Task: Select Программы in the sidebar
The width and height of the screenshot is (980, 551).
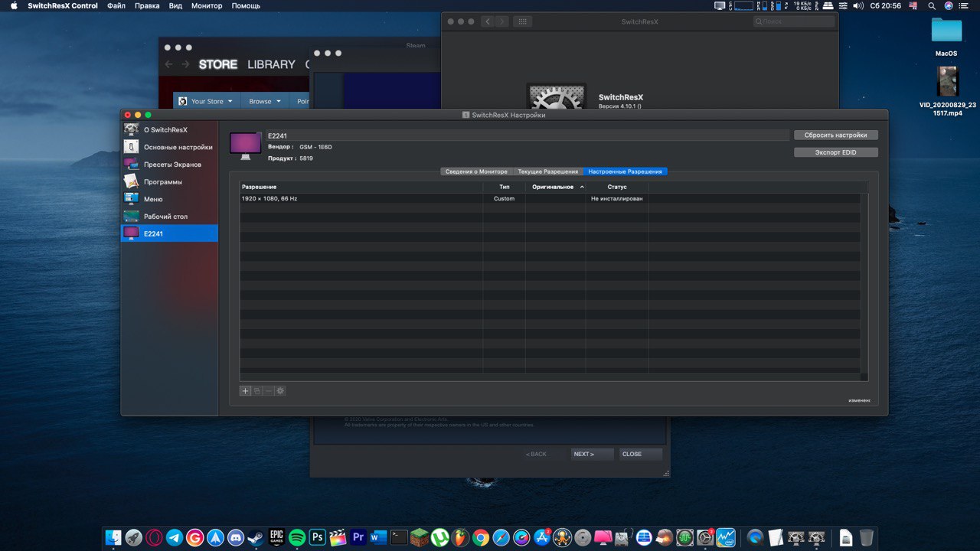Action: pos(169,182)
